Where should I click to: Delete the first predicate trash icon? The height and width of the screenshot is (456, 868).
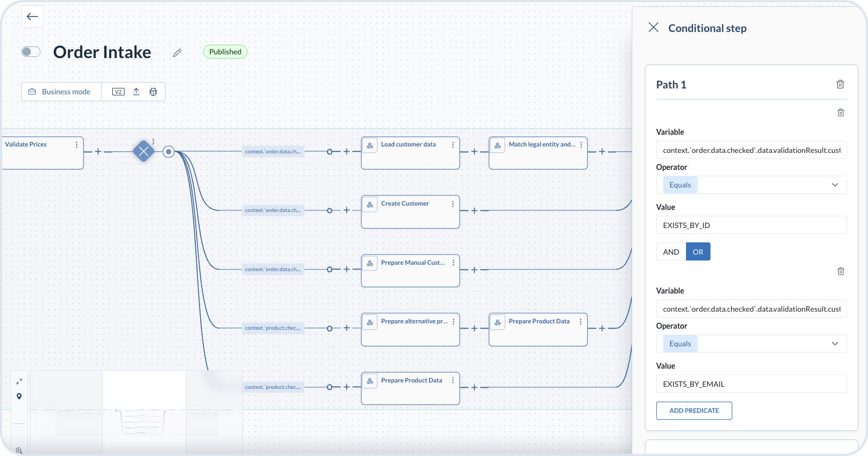pyautogui.click(x=841, y=112)
